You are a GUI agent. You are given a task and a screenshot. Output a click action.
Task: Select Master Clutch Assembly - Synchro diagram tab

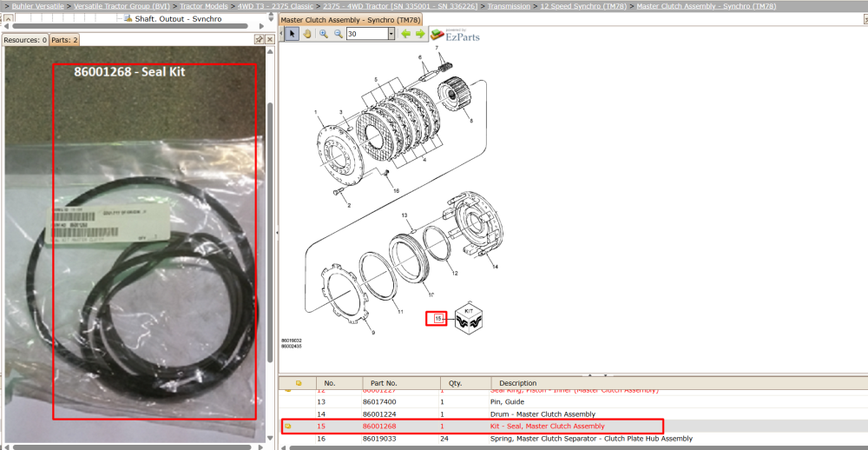[x=350, y=20]
